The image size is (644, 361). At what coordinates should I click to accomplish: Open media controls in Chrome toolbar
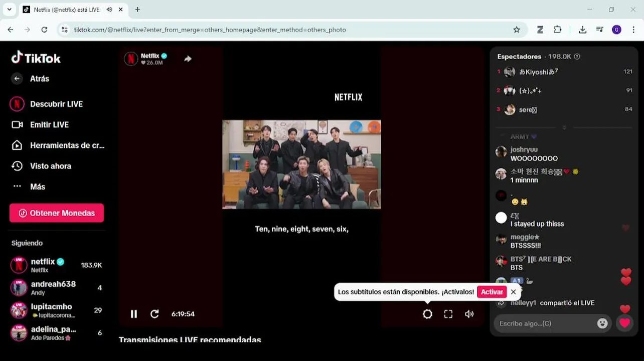point(599,30)
